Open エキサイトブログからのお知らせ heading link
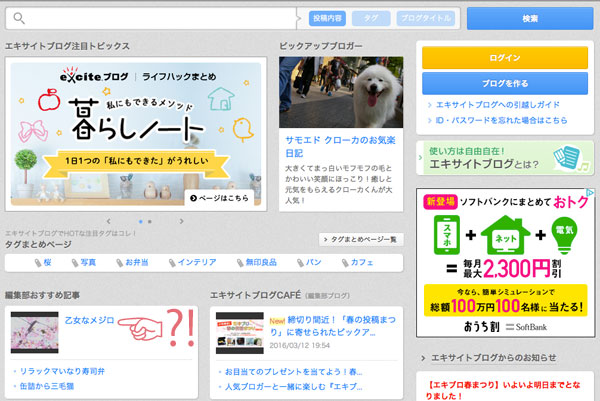600x401 pixels. click(x=493, y=358)
